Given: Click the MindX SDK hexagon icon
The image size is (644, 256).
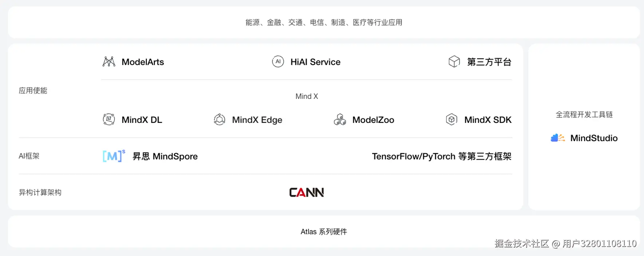Looking at the screenshot, I should click(452, 119).
